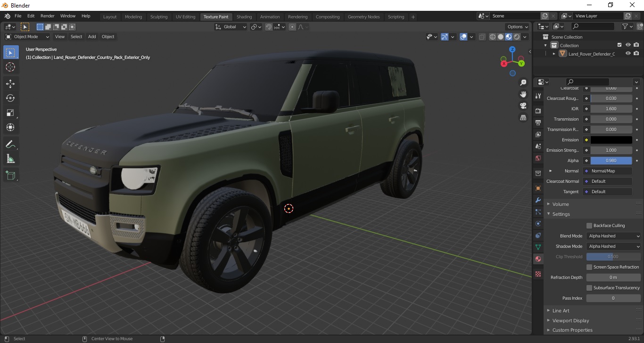
Task: Click the pan view hand icon
Action: tap(523, 94)
